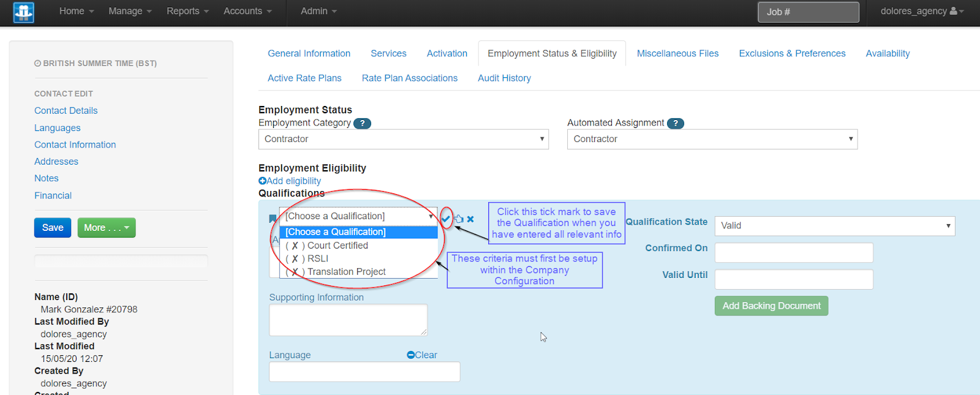This screenshot has height=395, width=980.
Task: Open Automated Assignment help question mark
Action: point(676,123)
